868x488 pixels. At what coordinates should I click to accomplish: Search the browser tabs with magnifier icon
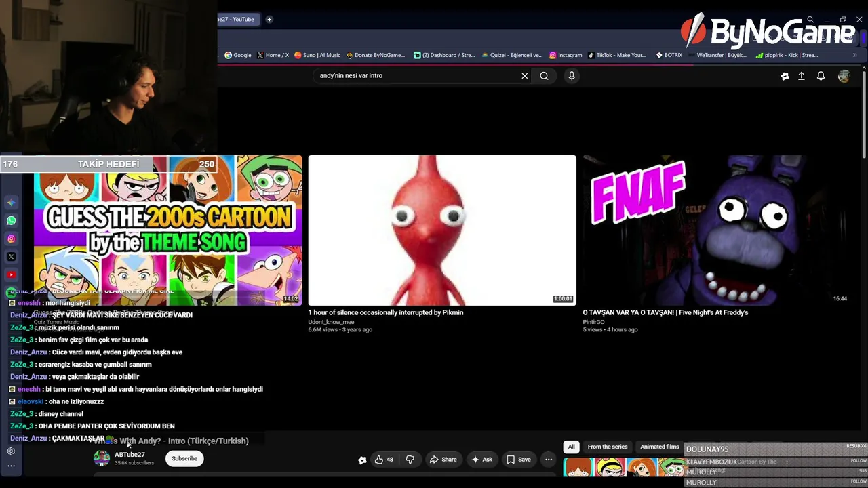point(810,20)
